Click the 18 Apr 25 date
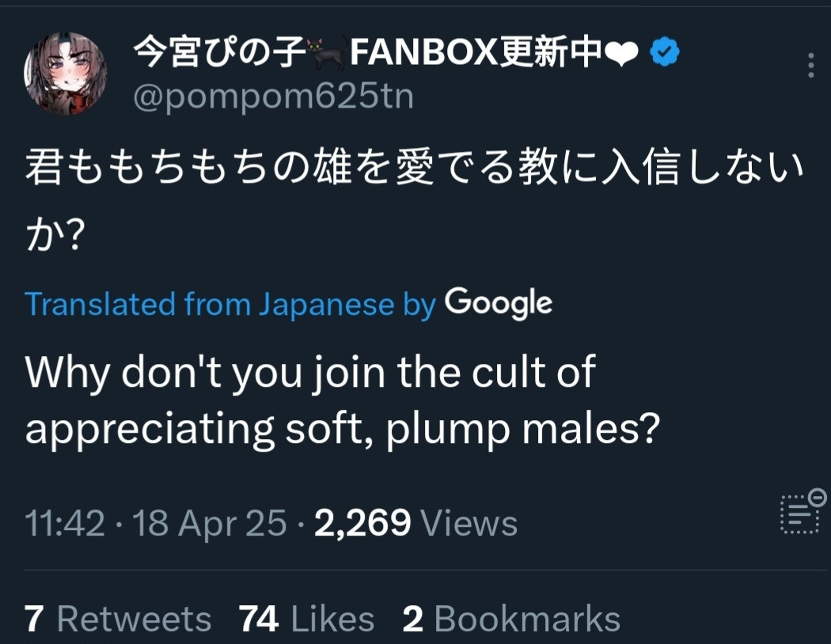The height and width of the screenshot is (644, 831). pyautogui.click(x=209, y=523)
